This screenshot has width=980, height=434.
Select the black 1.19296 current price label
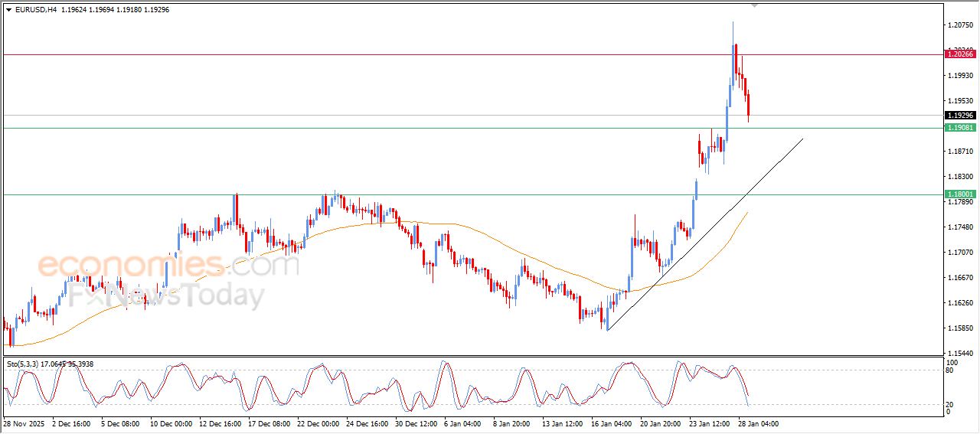(x=959, y=116)
